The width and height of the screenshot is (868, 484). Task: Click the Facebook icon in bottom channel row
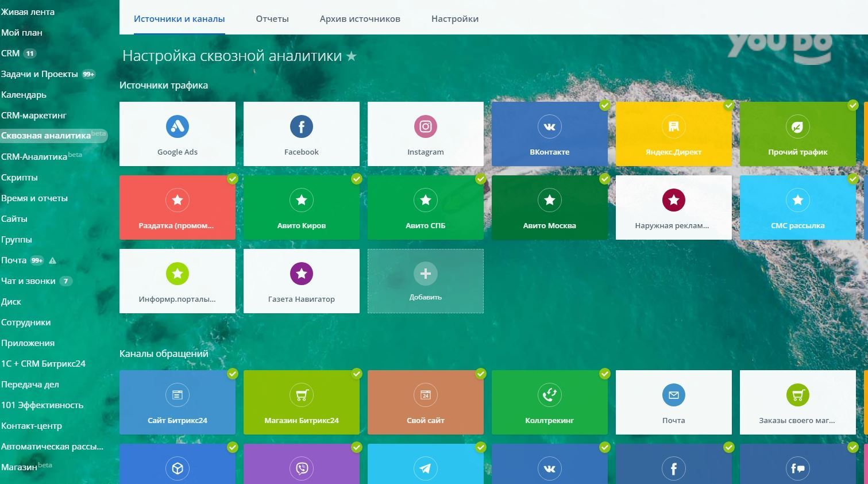(x=674, y=468)
